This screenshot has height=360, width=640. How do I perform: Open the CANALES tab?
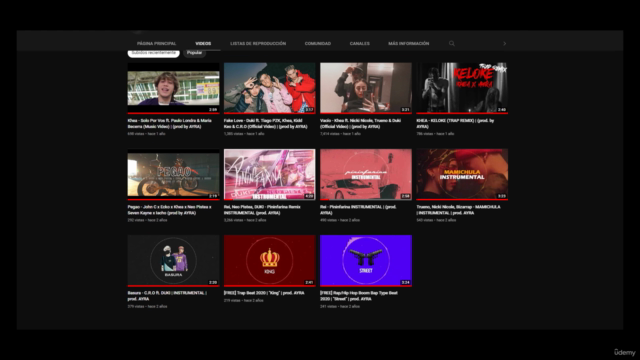click(x=360, y=43)
